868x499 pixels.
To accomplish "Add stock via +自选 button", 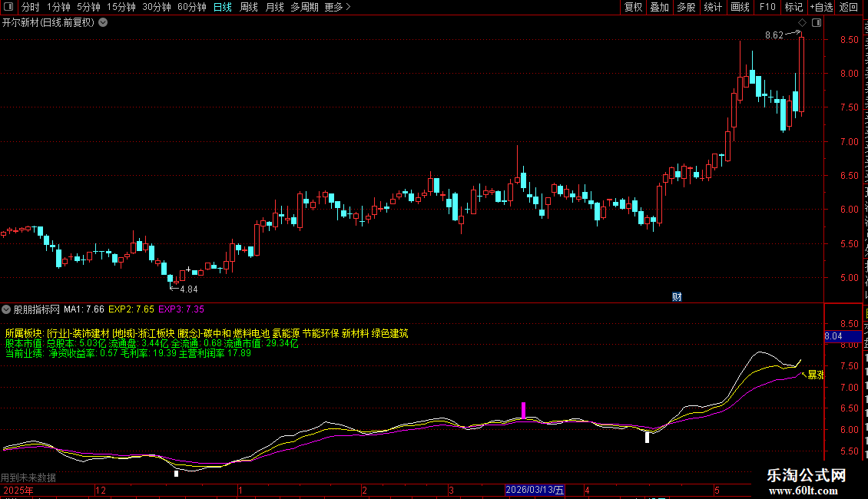I will click(x=821, y=7).
